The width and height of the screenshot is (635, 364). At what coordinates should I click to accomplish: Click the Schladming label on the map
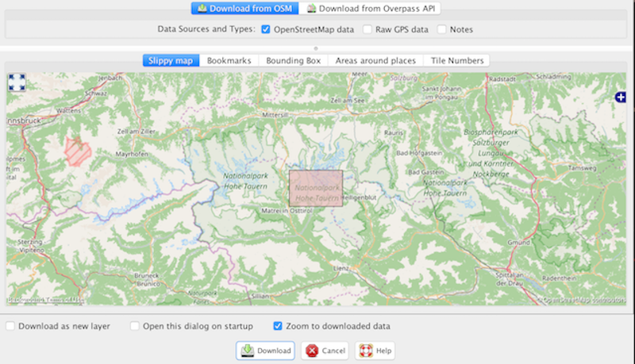tap(553, 76)
